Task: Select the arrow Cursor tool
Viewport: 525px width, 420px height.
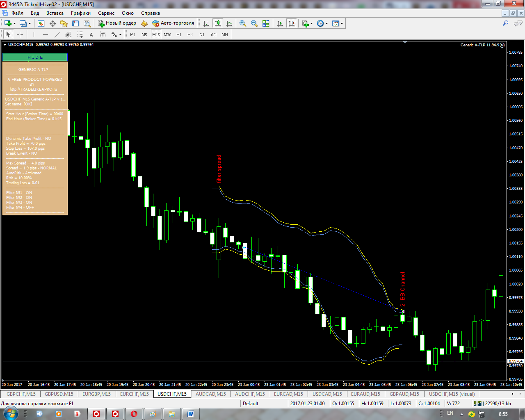Action: [8, 34]
